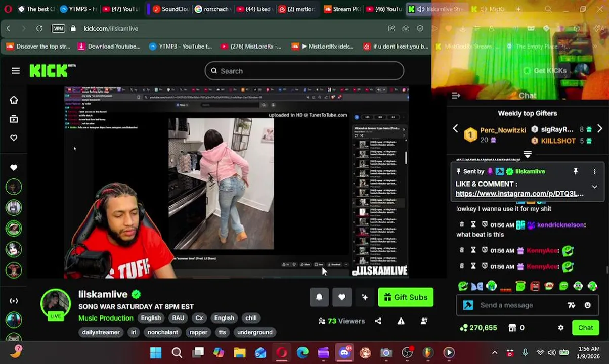Screen dimensions: 609x364
Task: Open the pinned Instagram link
Action: click(x=519, y=194)
